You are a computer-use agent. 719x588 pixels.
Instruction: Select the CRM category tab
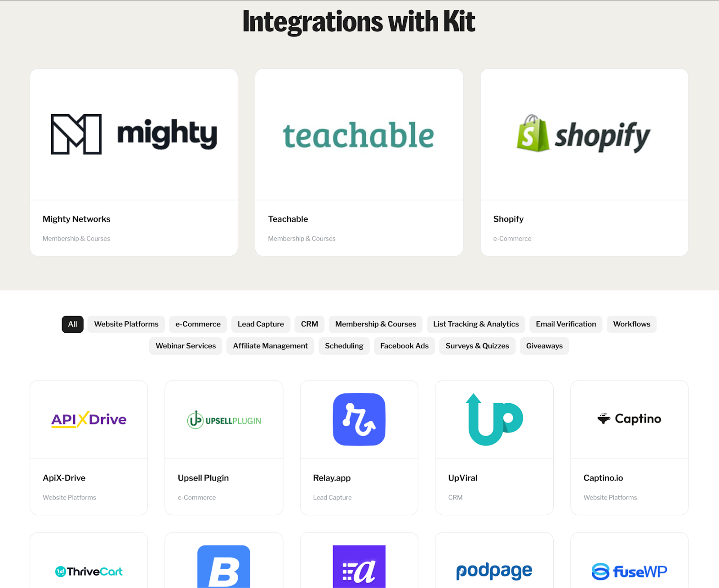[309, 324]
